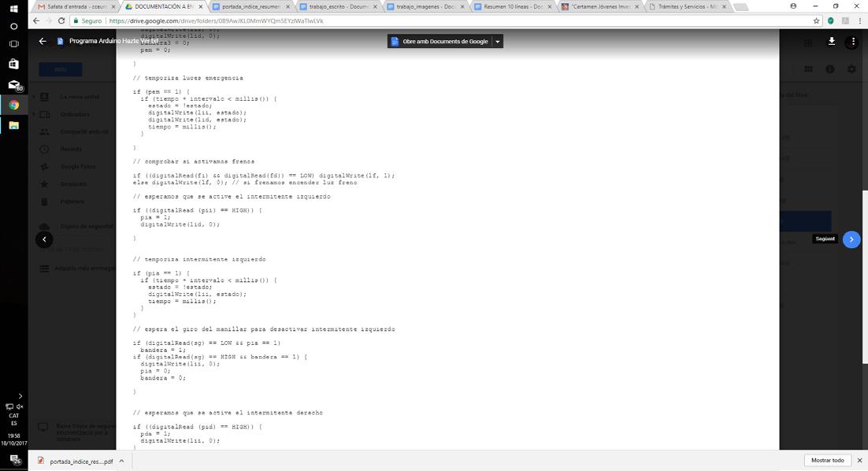Screen dimensions: 868x471
Task: Open Task View on the taskbar
Action: coord(14,44)
